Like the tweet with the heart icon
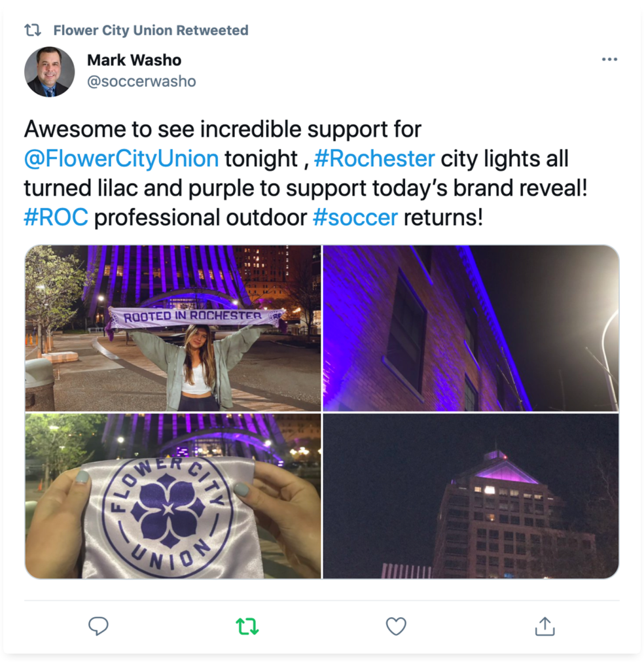Screen dimensions: 644x670 point(396,626)
